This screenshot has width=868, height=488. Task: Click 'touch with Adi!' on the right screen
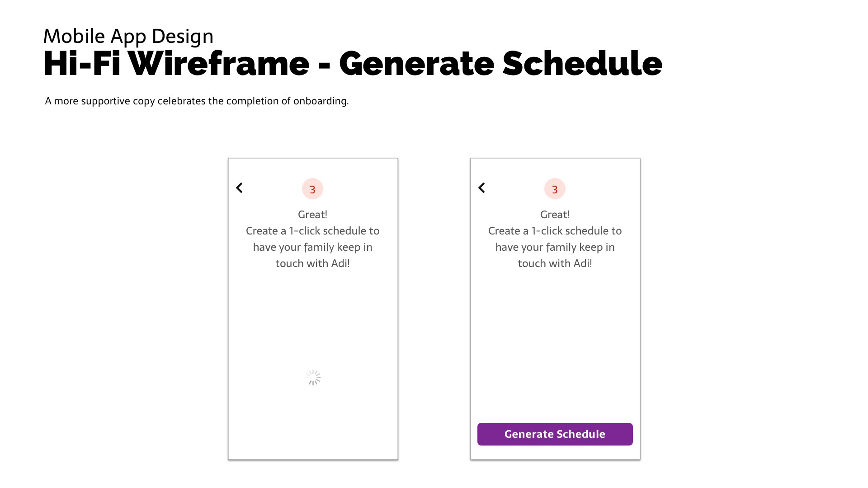(555, 263)
